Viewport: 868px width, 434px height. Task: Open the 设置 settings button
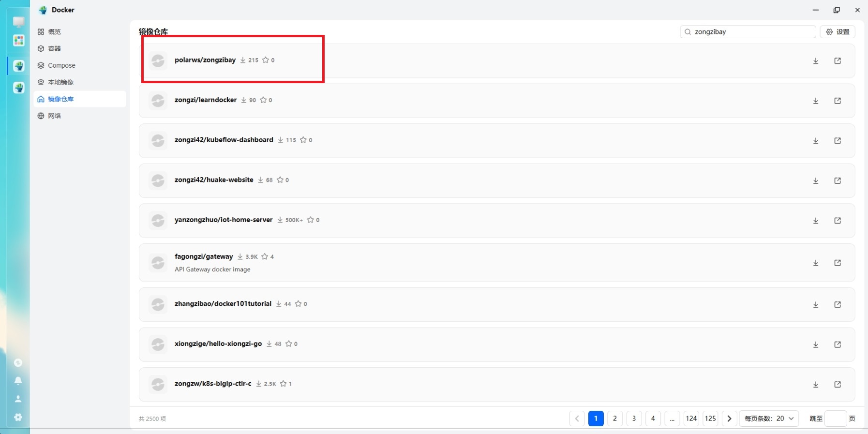(x=838, y=32)
